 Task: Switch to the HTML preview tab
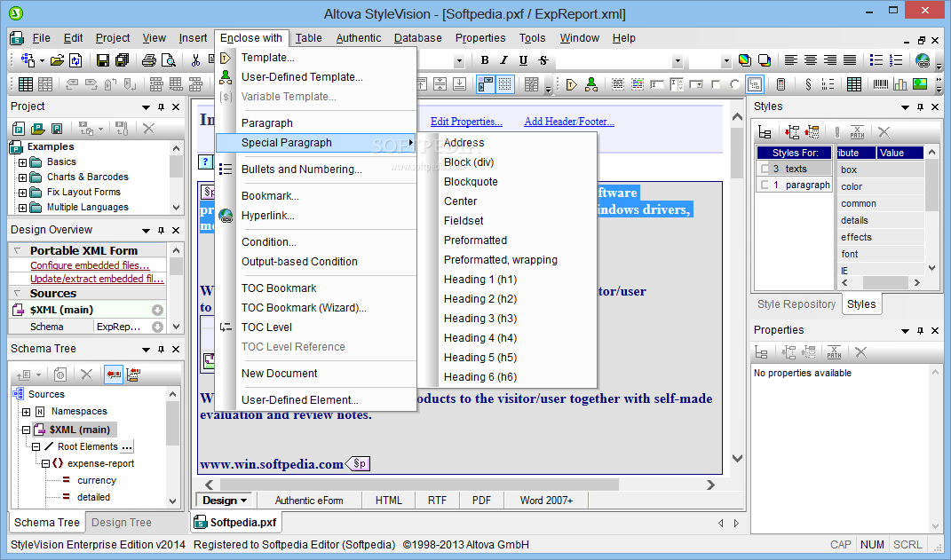pyautogui.click(x=388, y=500)
